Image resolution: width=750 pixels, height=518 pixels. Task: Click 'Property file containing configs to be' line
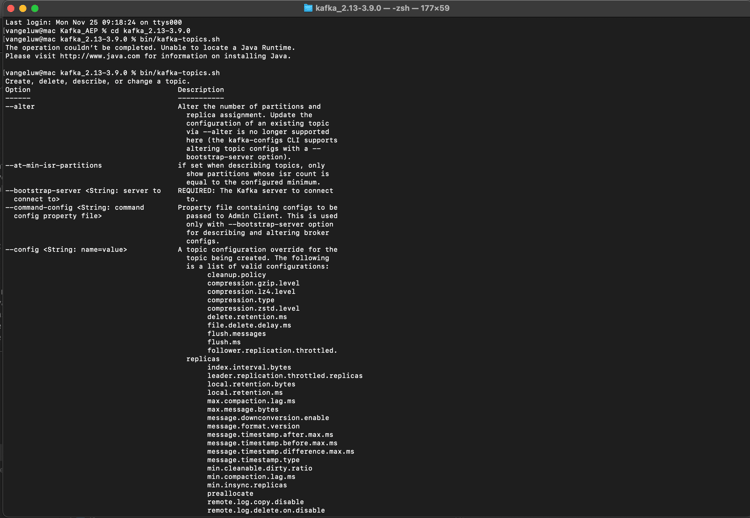click(x=257, y=208)
